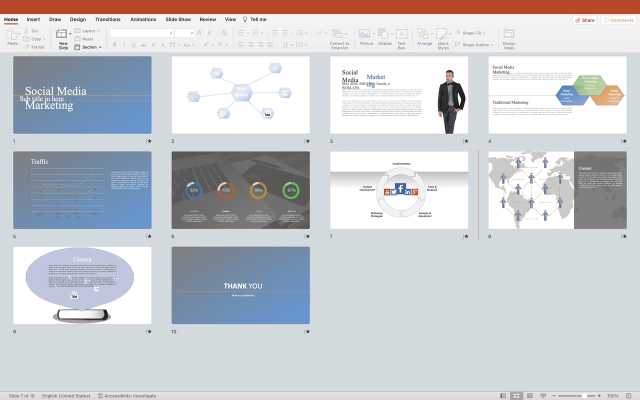
Task: Click the Convert to SmartArt icon
Action: 339,37
